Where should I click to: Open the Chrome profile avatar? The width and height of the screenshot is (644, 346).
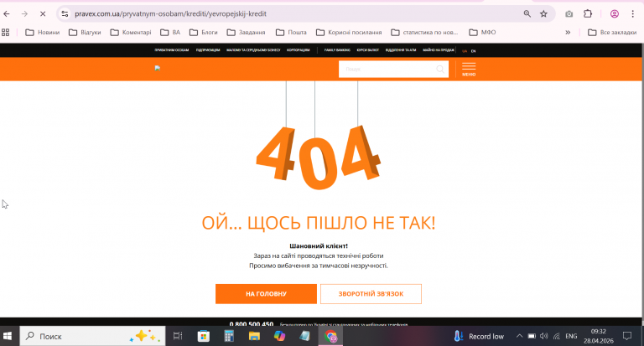click(615, 14)
